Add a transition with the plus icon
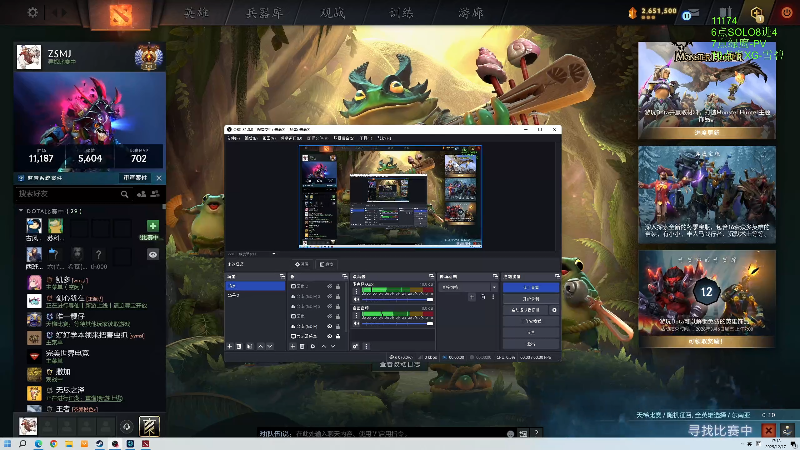Image resolution: width=800 pixels, height=450 pixels. point(472,297)
